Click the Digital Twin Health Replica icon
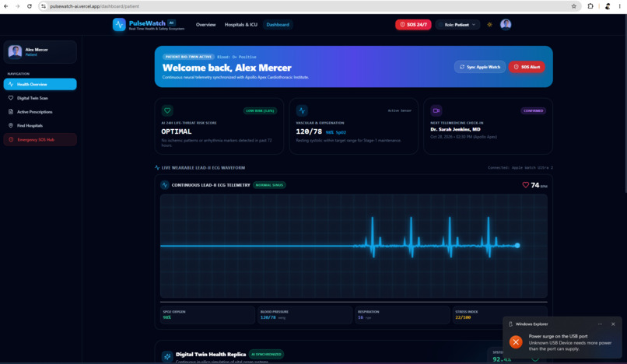 coord(167,356)
